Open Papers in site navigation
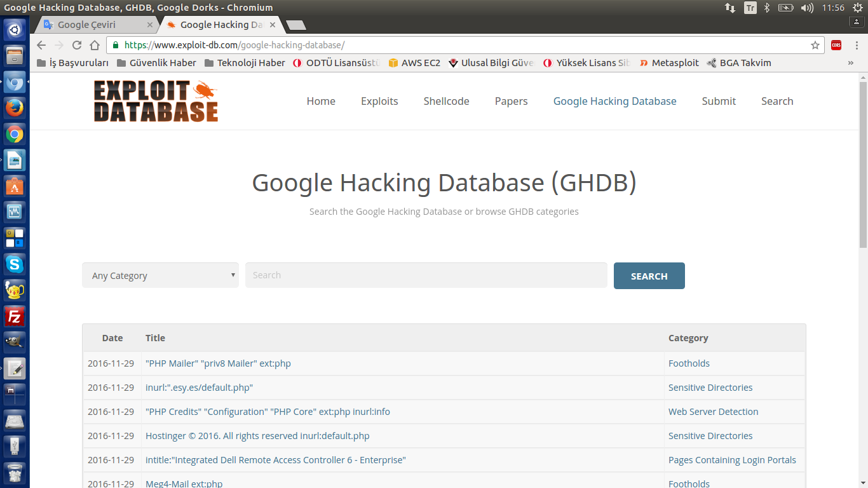The height and width of the screenshot is (488, 868). [512, 101]
